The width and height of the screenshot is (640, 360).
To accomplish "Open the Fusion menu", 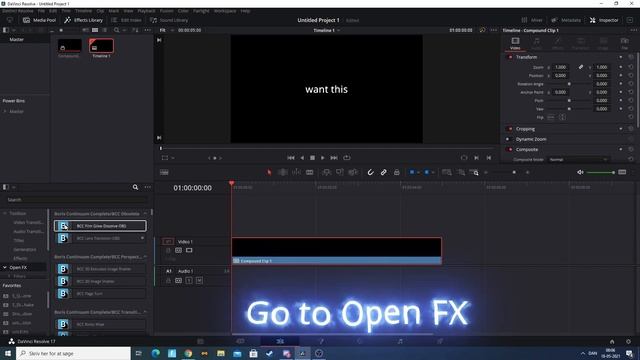I will click(x=167, y=11).
